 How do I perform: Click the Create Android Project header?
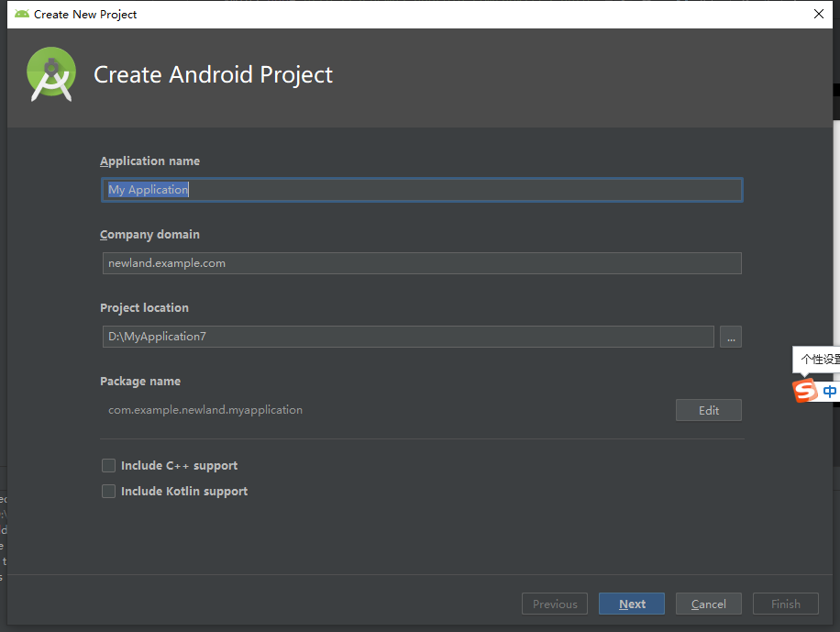click(x=213, y=75)
